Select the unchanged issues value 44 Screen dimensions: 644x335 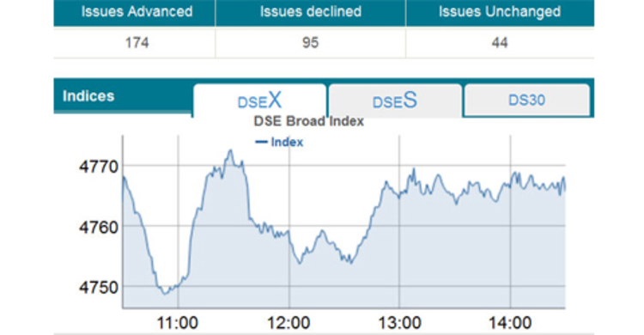[x=500, y=43]
